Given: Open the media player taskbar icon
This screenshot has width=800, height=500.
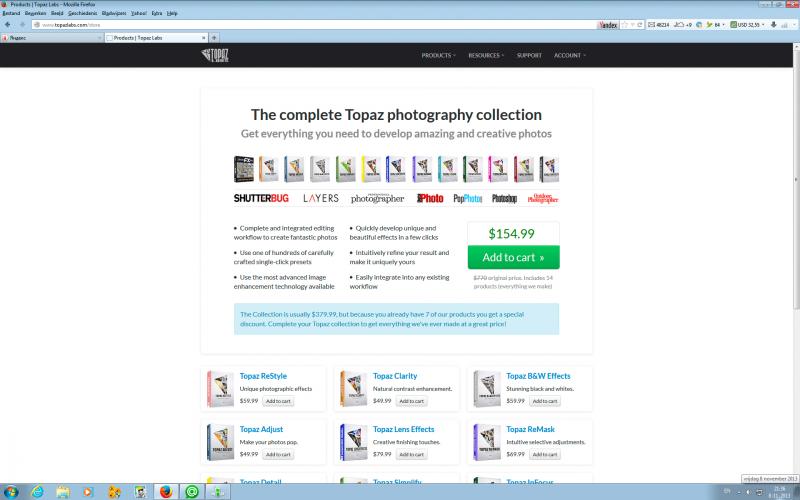Looking at the screenshot, I should 88,492.
